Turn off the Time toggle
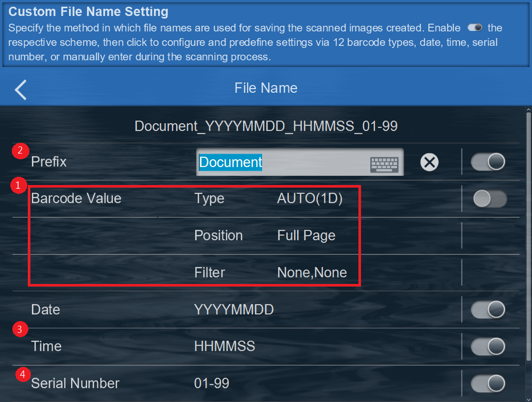Screen dimensions: 532x402 coord(488,346)
